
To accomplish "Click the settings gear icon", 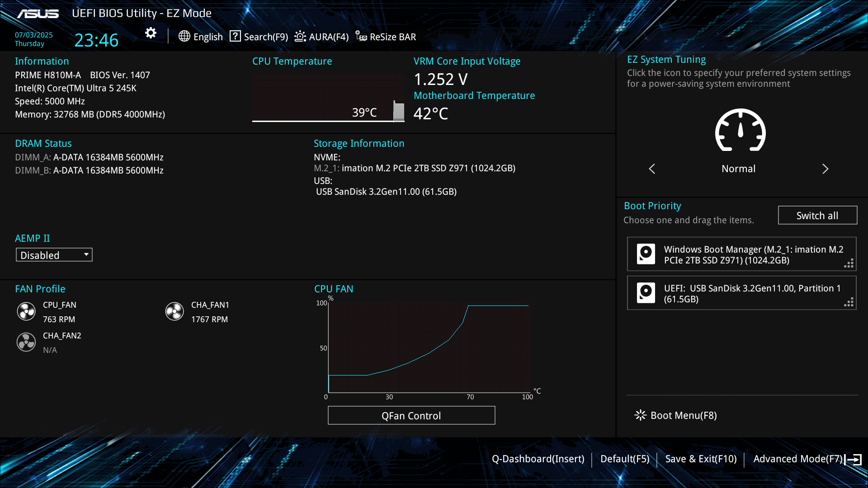I will point(151,33).
